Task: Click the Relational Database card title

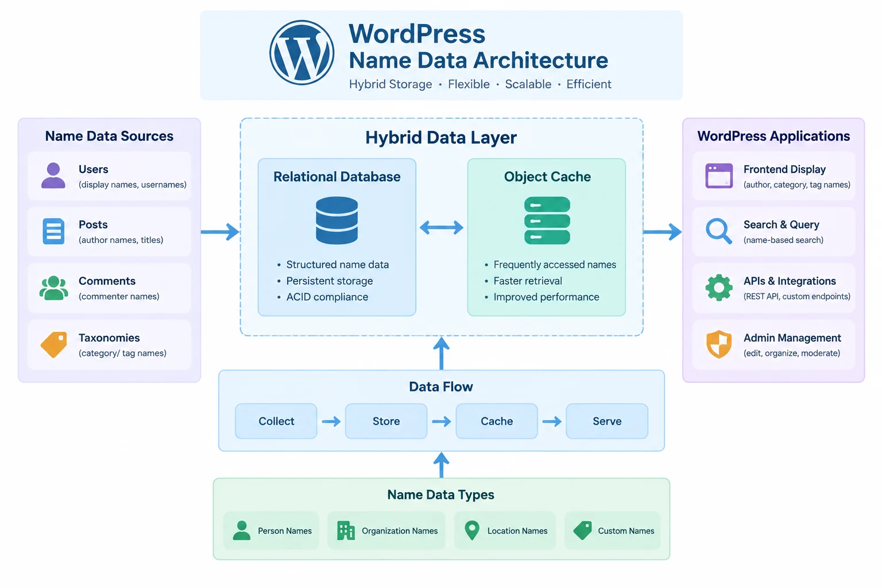Action: (x=337, y=177)
